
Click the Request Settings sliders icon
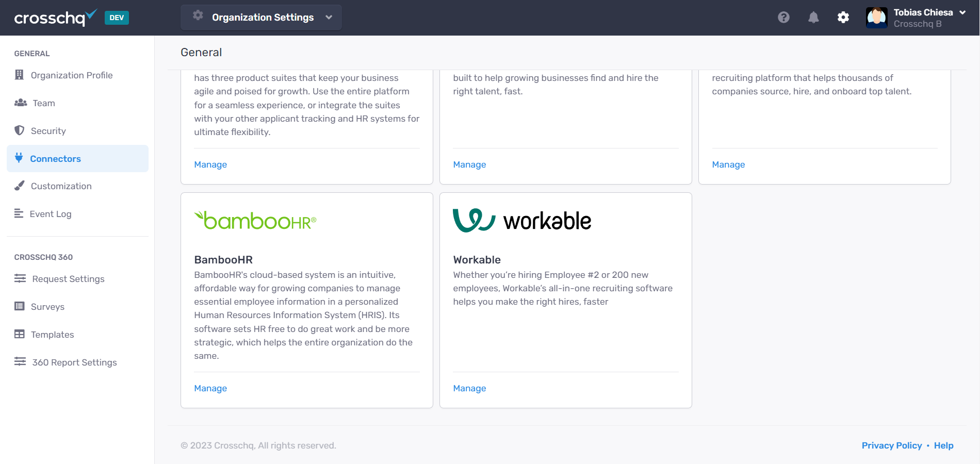tap(20, 278)
